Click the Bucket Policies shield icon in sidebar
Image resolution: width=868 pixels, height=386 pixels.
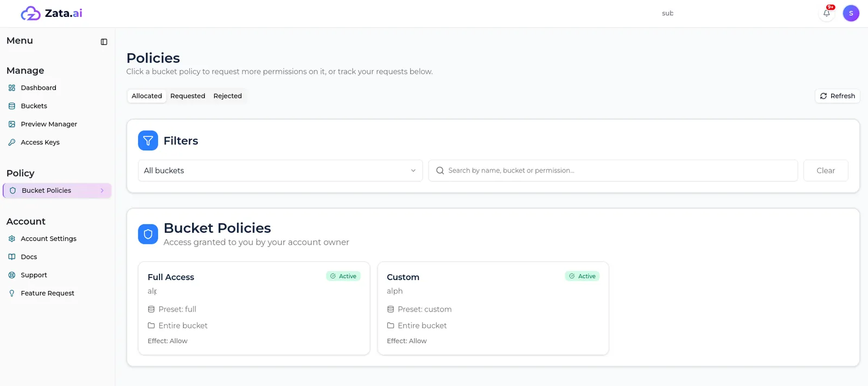tap(13, 191)
